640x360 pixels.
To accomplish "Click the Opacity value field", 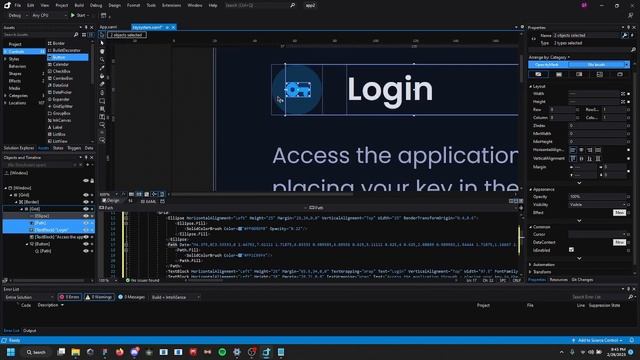I will click(x=597, y=197).
